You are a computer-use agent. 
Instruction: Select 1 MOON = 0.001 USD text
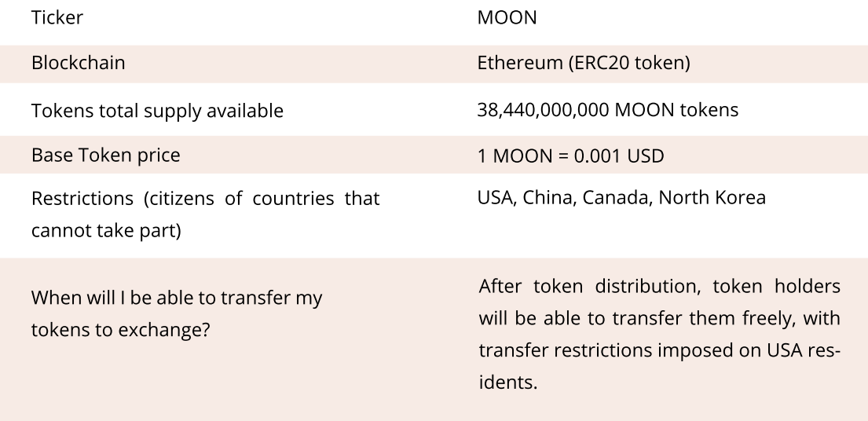coord(570,156)
